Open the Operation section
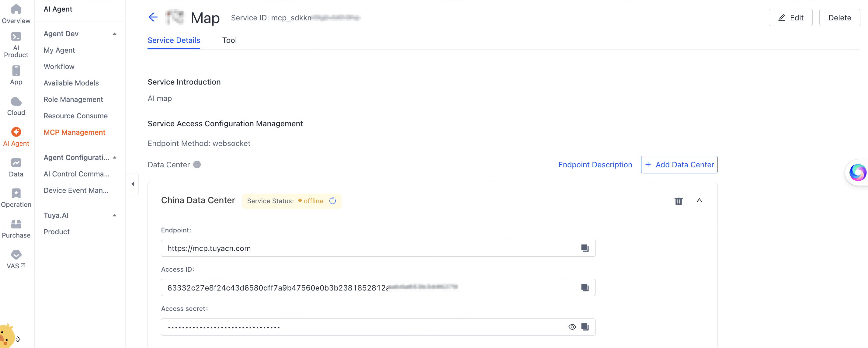 point(16,198)
